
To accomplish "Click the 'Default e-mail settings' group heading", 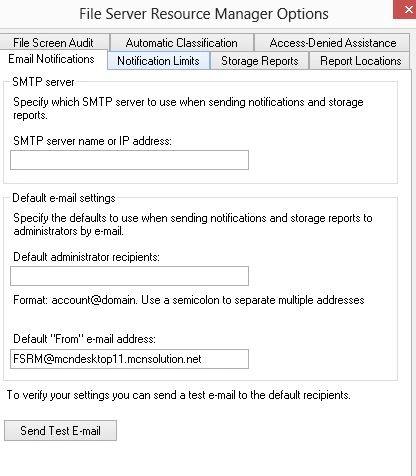I will [64, 198].
